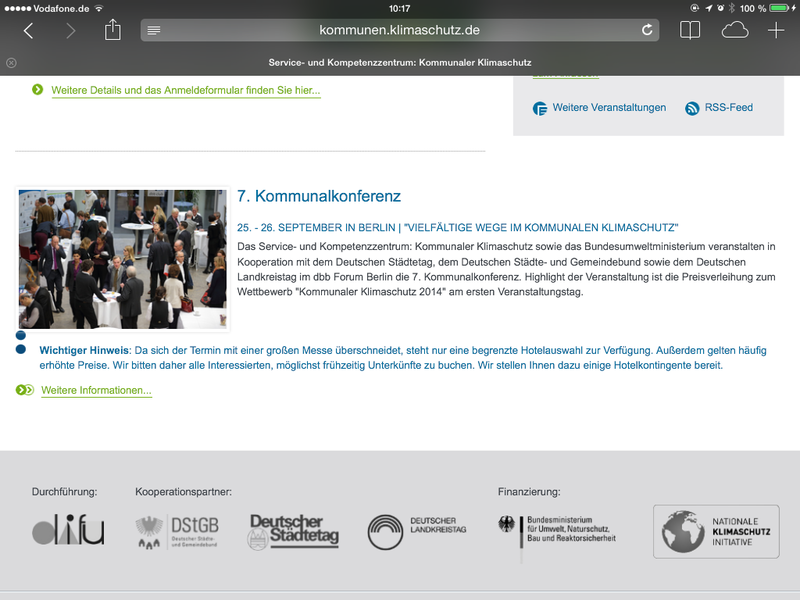Close the current tab with X icon
This screenshot has width=800, height=600.
tap(11, 62)
